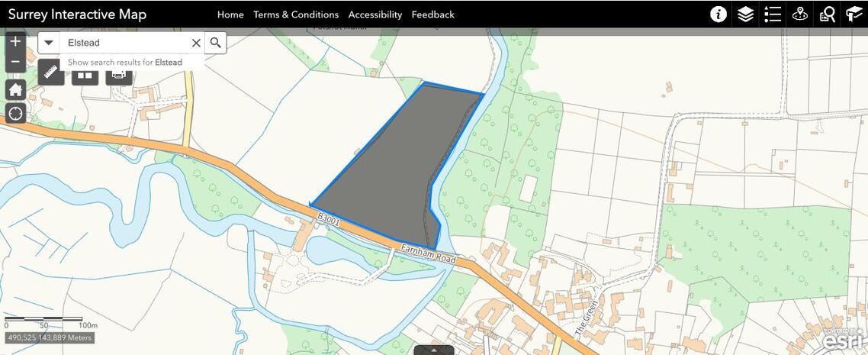Go to the default home extent
868x355 pixels.
(15, 89)
